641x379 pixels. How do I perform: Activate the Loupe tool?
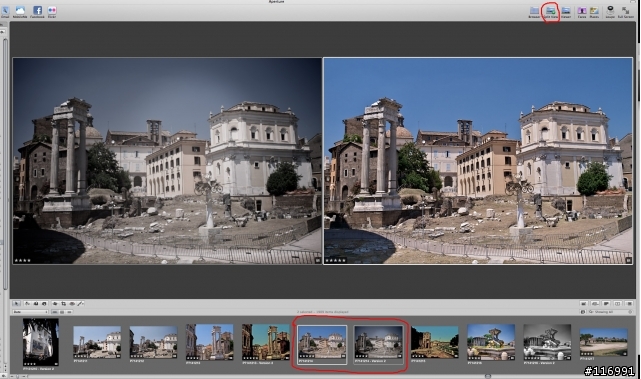click(x=610, y=11)
